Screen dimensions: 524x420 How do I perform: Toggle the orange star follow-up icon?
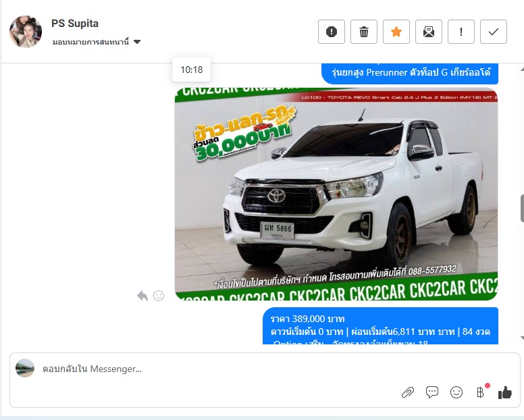tap(396, 32)
